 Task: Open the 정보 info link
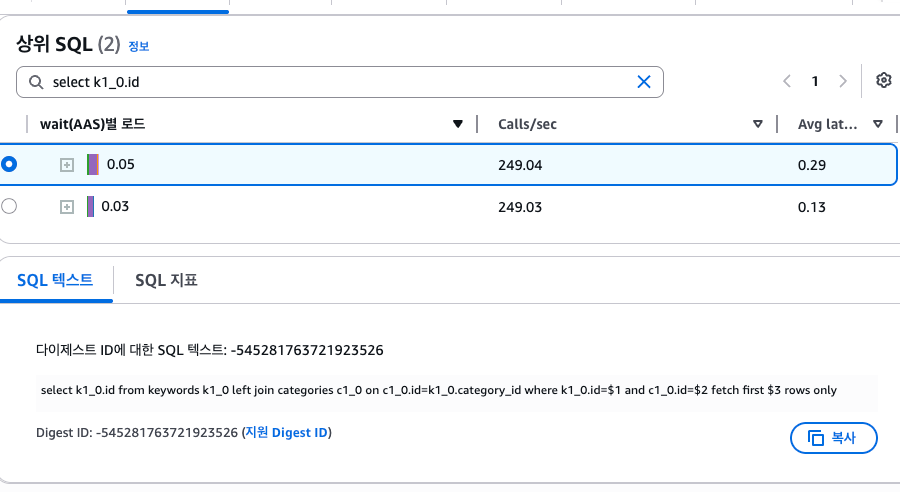pos(138,47)
